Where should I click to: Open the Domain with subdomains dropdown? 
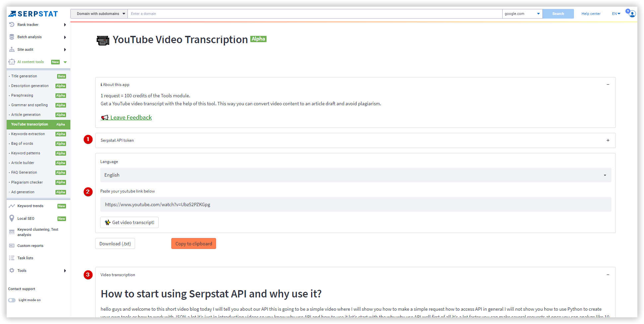click(99, 14)
